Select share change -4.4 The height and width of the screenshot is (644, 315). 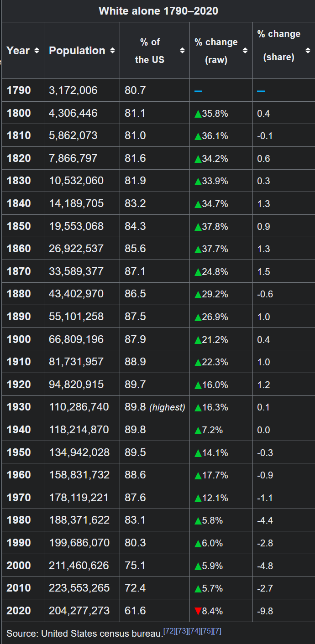point(265,520)
